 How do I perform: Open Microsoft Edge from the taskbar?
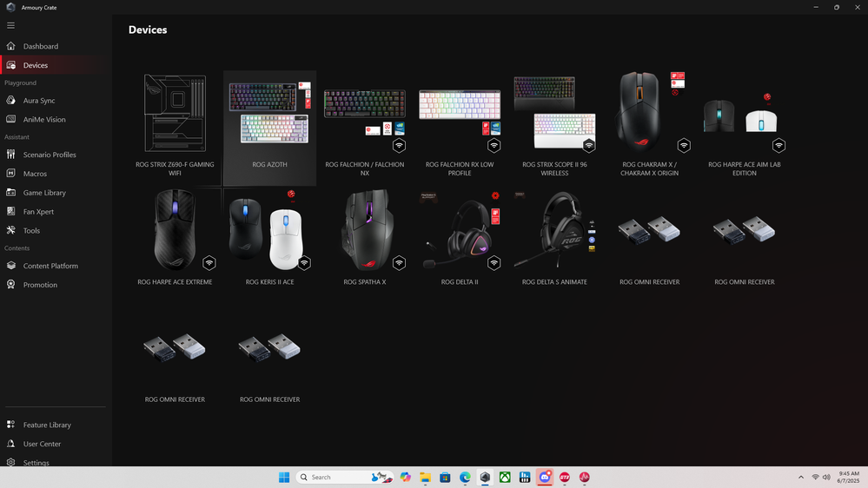tap(465, 477)
